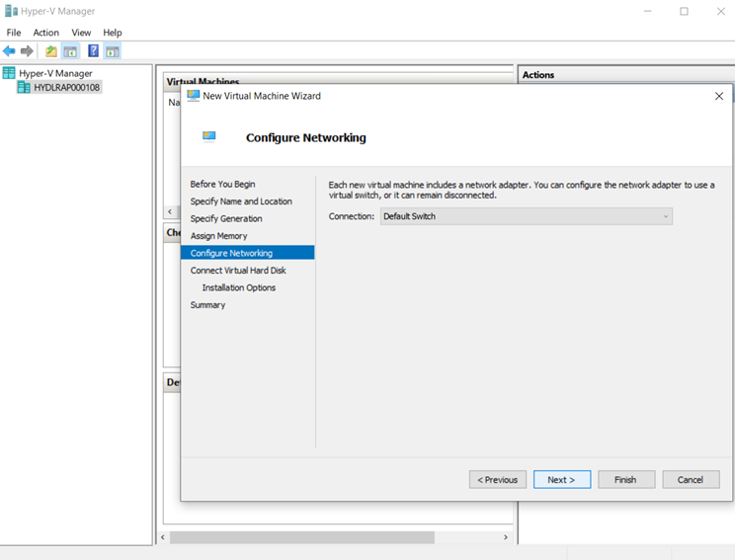Click the Back arrow toolbar icon

tap(9, 51)
